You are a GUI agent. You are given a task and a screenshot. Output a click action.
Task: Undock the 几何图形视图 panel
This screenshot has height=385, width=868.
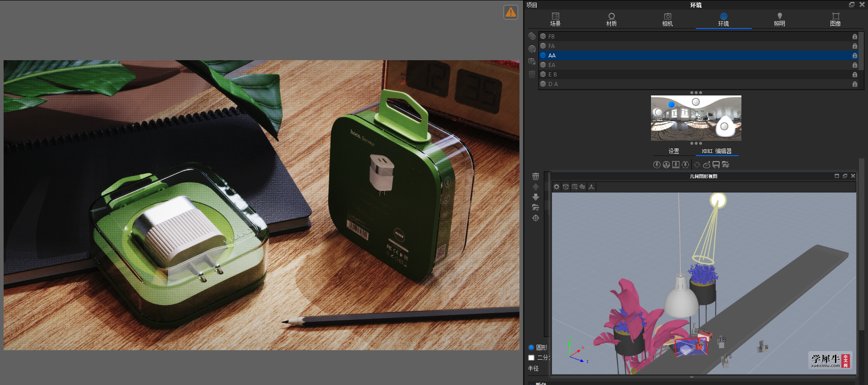pyautogui.click(x=845, y=176)
